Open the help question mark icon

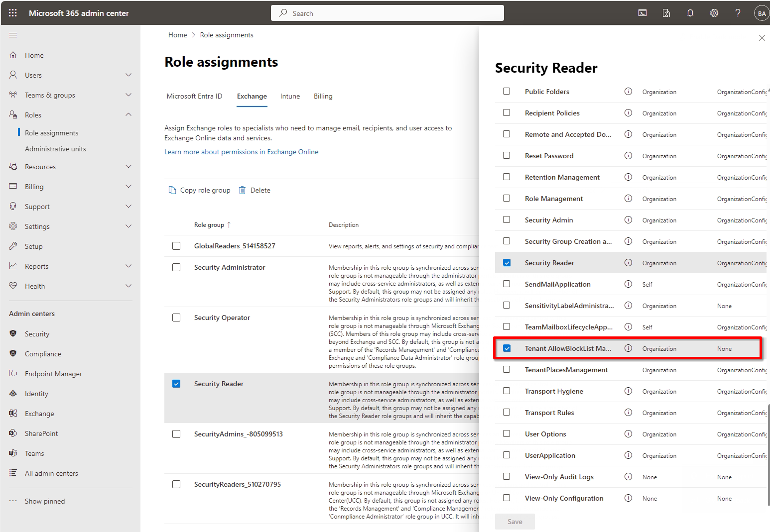click(x=738, y=13)
